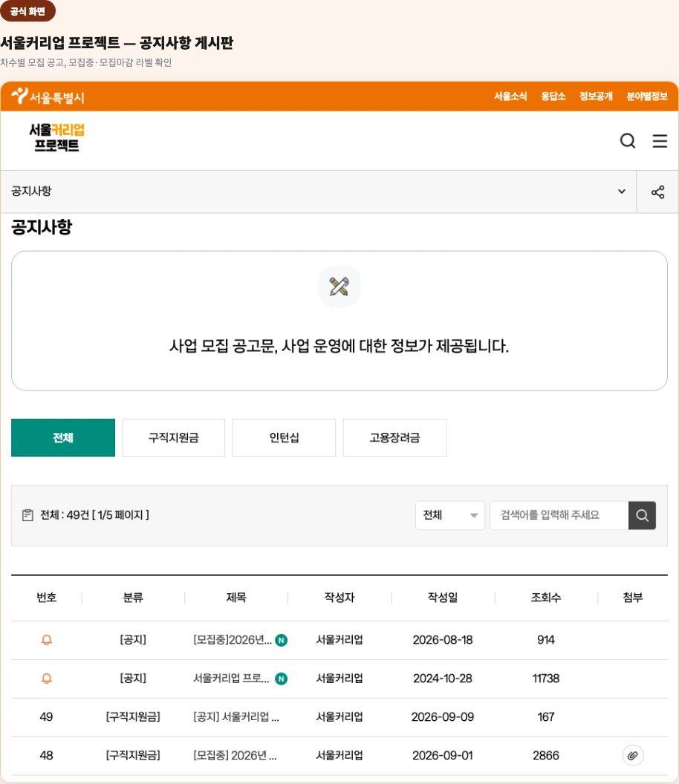Screen dimensions: 679x784
Task: Click the 작성자 column header
Action: pos(339,597)
